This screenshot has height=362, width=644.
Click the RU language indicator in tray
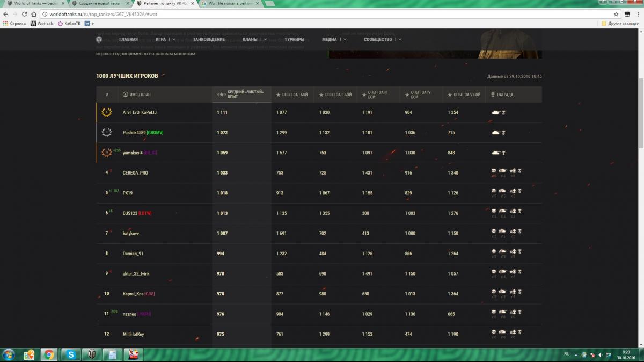(567, 354)
